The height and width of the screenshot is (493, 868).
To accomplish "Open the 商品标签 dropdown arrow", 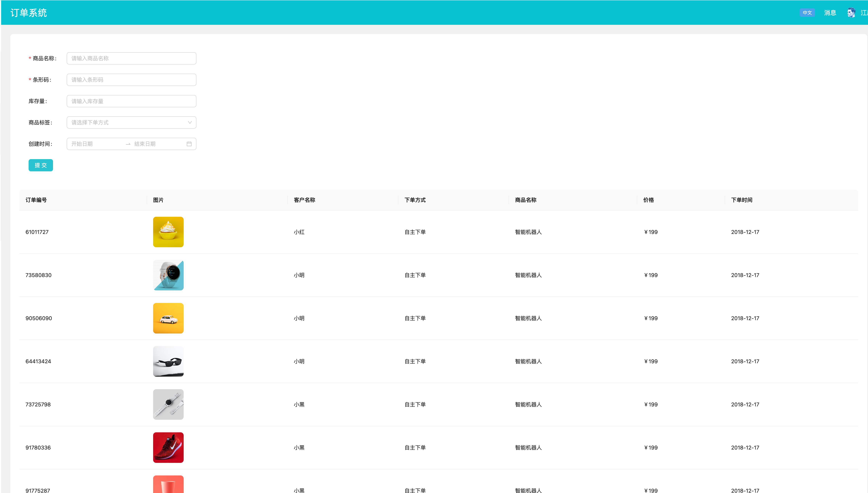I will (190, 122).
